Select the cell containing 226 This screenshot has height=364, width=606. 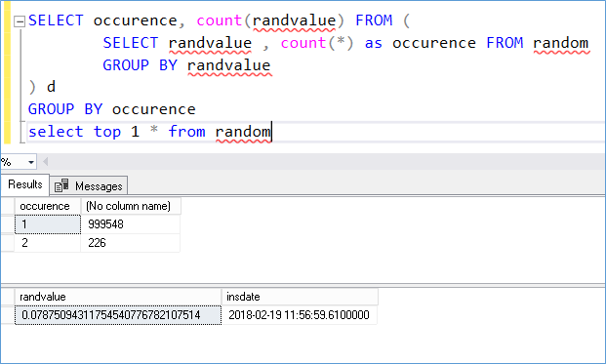coord(131,243)
